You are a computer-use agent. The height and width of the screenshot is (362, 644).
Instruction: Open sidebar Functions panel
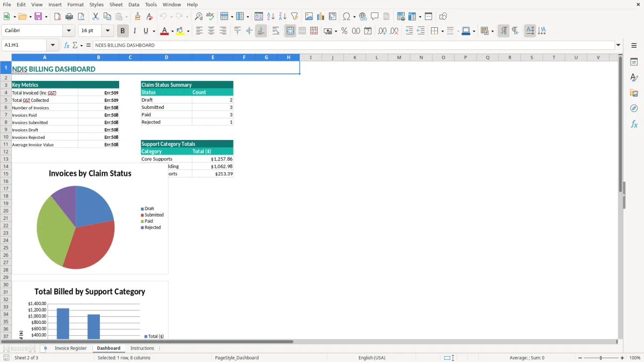tap(634, 124)
